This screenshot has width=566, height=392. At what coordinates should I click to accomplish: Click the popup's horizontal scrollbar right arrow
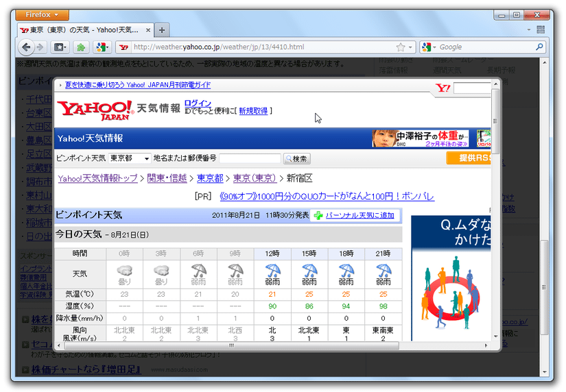point(486,345)
